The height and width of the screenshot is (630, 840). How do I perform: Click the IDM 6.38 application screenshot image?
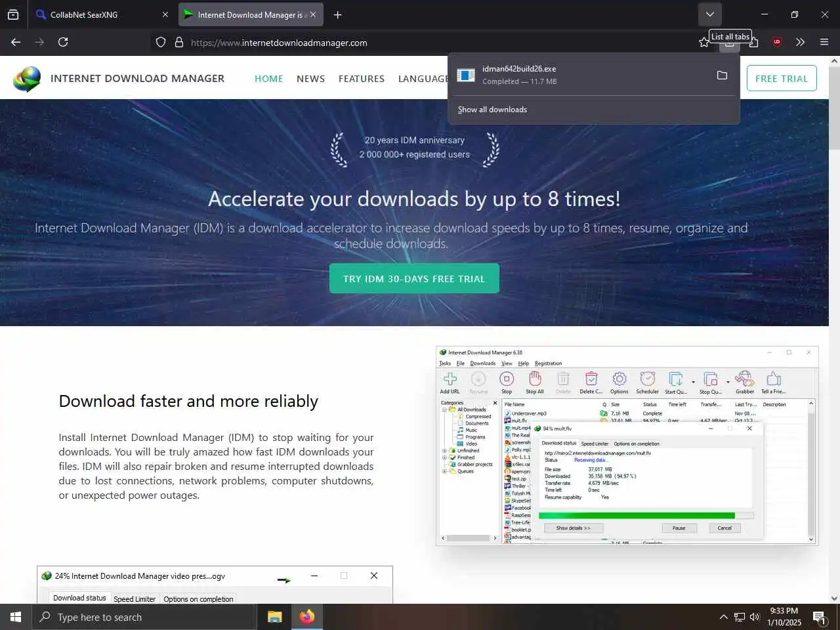(x=627, y=446)
